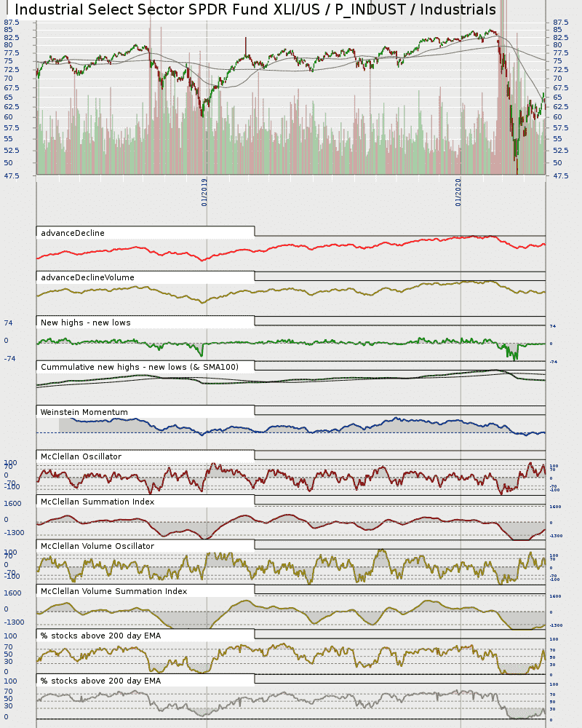Click the 01/2019 date marker
Screen dimensions: 582x728
click(204, 192)
